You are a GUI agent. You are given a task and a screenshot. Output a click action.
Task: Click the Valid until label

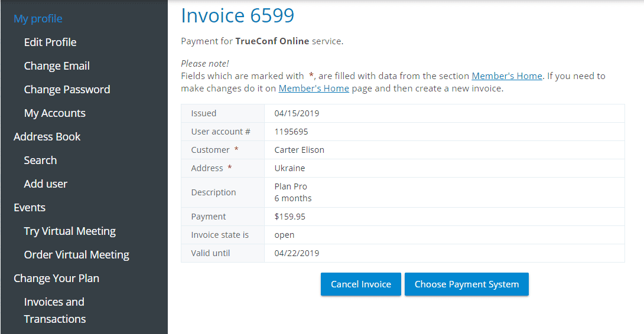pyautogui.click(x=210, y=253)
